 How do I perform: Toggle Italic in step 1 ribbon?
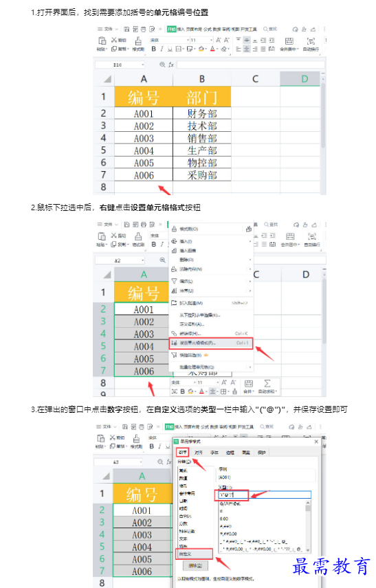pos(162,49)
